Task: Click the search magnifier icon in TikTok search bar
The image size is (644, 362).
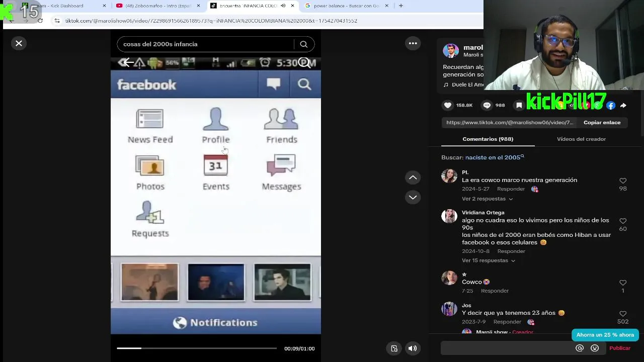Action: pos(304,44)
